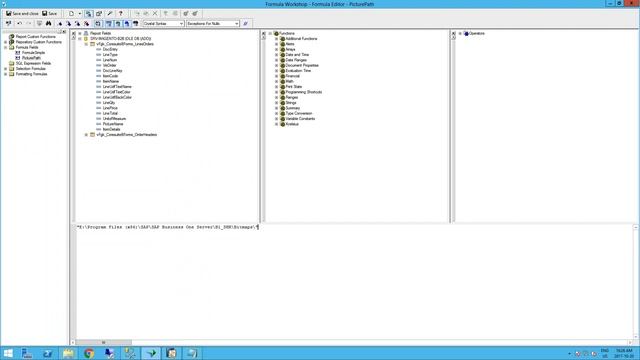Image resolution: width=640 pixels, height=360 pixels.
Task: Open File Explorer folder in taskbar
Action: coord(68,353)
